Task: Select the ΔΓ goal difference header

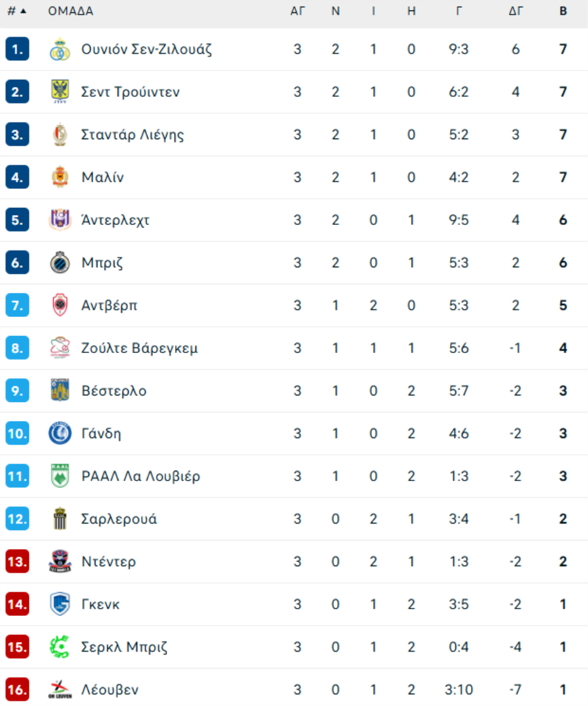Action: [x=515, y=11]
